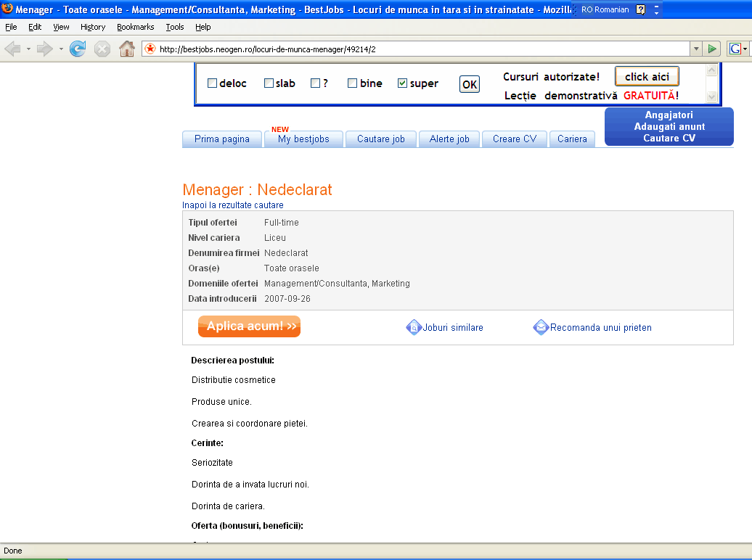The image size is (752, 560).
Task: Go to the Creare CV tab
Action: [515, 139]
